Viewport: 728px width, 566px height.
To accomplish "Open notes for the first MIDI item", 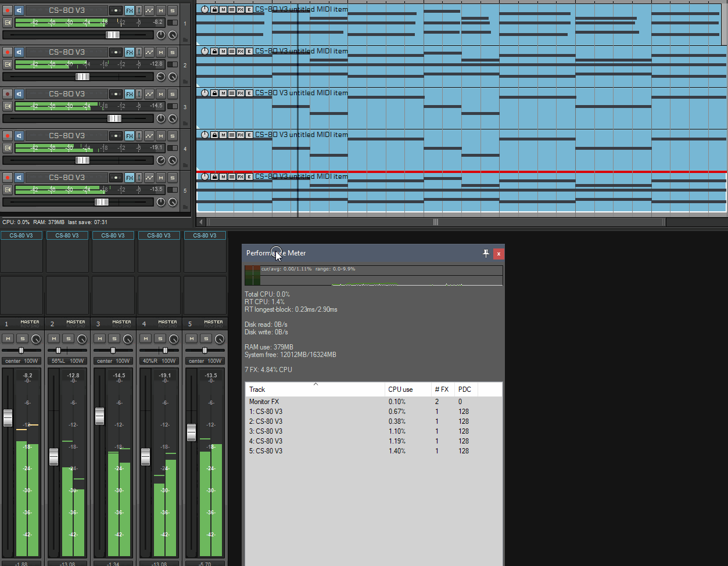I will (232, 9).
